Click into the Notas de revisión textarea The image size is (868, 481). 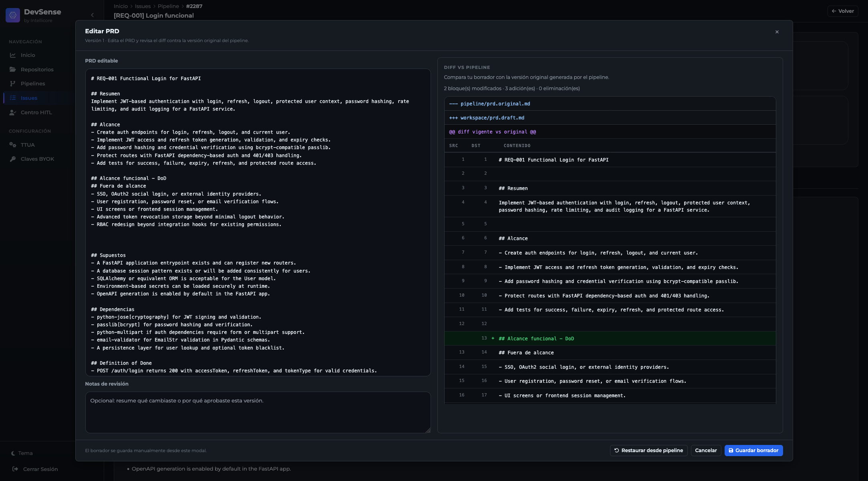[x=258, y=413]
